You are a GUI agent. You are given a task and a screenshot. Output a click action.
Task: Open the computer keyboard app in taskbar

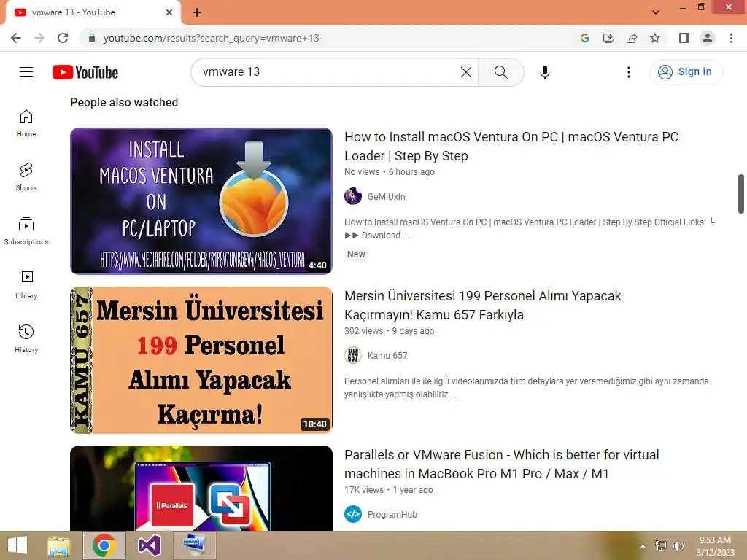click(x=194, y=545)
